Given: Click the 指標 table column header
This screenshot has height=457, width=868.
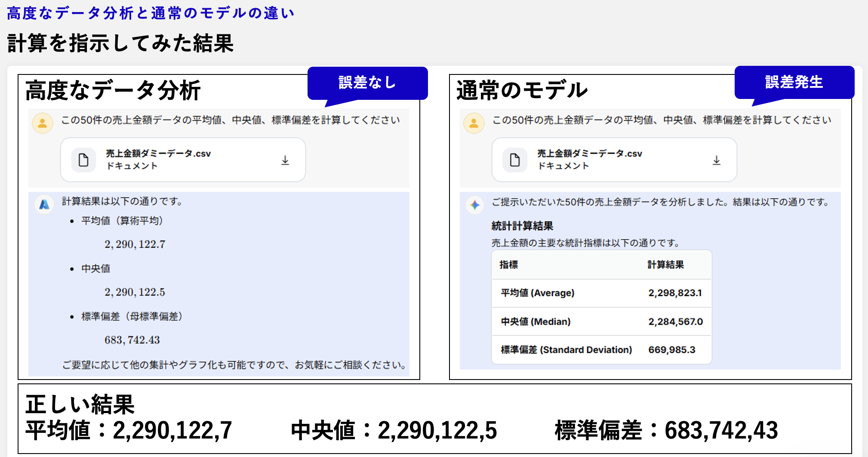Looking at the screenshot, I should (508, 265).
